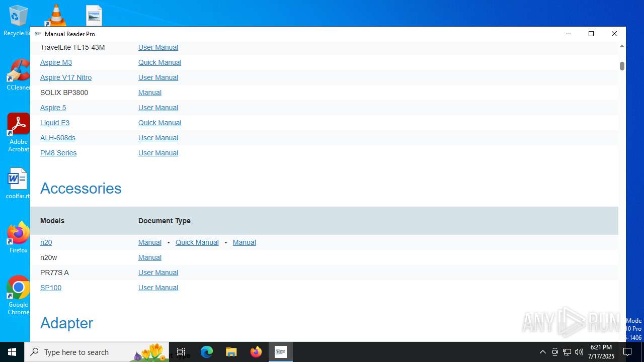This screenshot has height=362, width=644.
Task: Open the last Manual link for n20
Action: [x=244, y=242]
